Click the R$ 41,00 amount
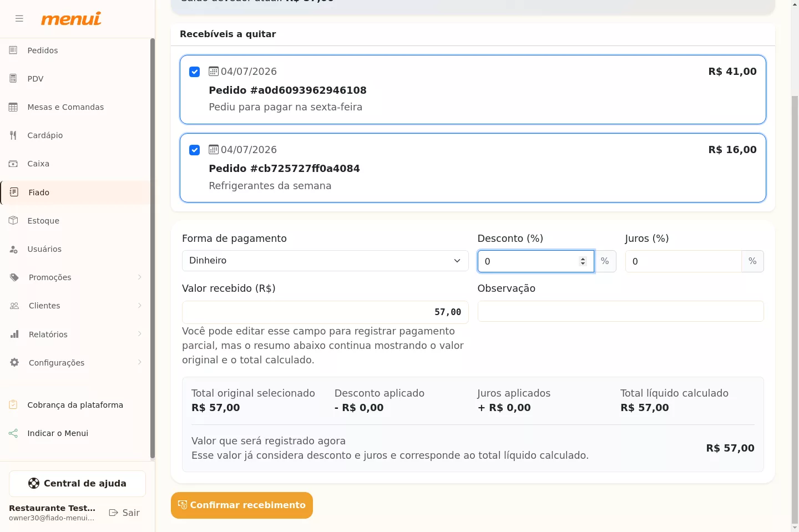The height and width of the screenshot is (532, 799). tap(732, 72)
